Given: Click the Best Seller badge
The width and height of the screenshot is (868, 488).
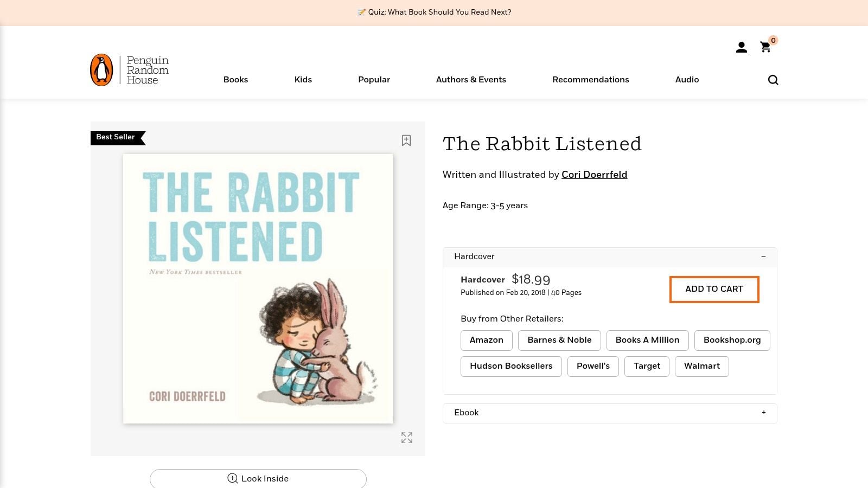Looking at the screenshot, I should pos(118,138).
